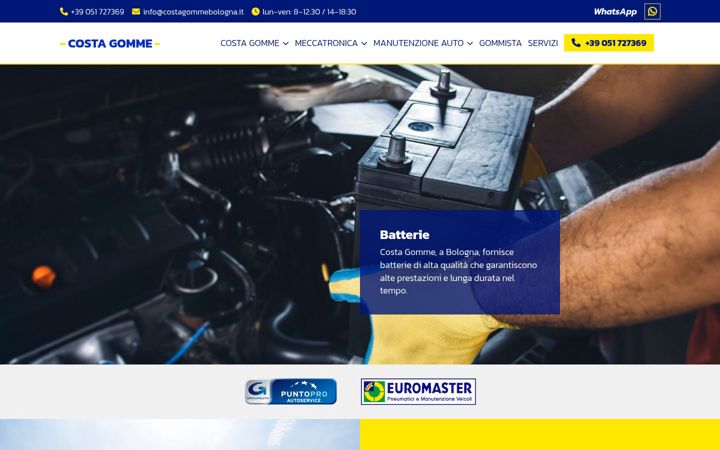Viewport: 720px width, 450px height.
Task: Open the WhatsApp text link
Action: click(x=615, y=12)
